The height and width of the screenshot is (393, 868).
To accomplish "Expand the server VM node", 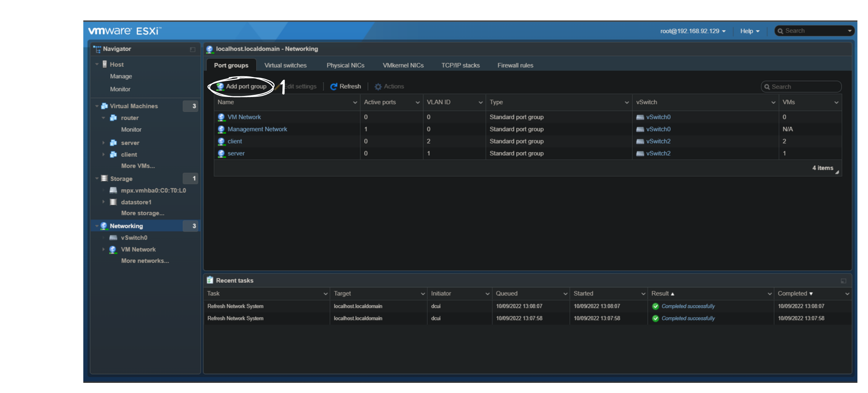I will point(103,143).
